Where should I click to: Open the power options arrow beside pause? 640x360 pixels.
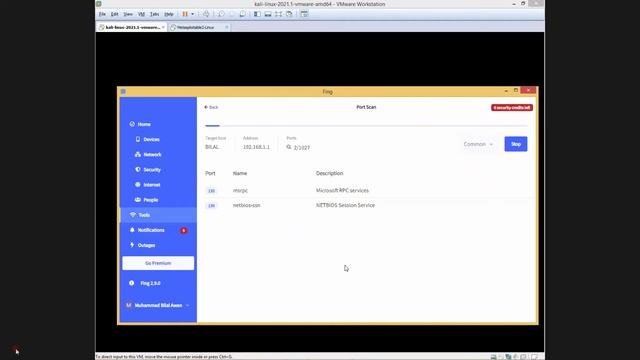[x=193, y=14]
